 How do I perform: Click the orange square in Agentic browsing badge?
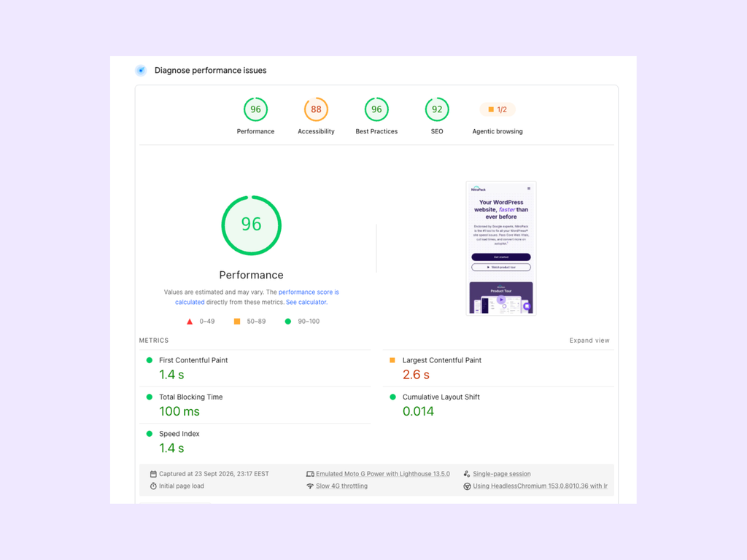pyautogui.click(x=491, y=109)
